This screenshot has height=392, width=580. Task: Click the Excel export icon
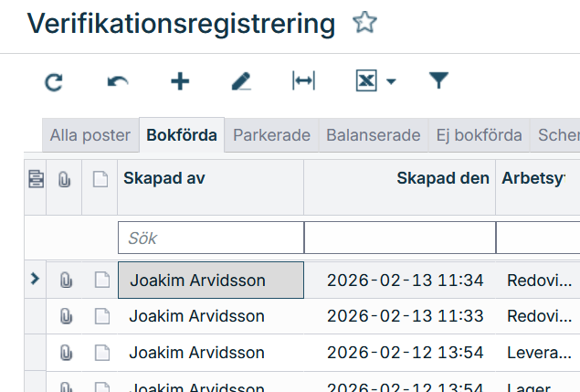366,82
